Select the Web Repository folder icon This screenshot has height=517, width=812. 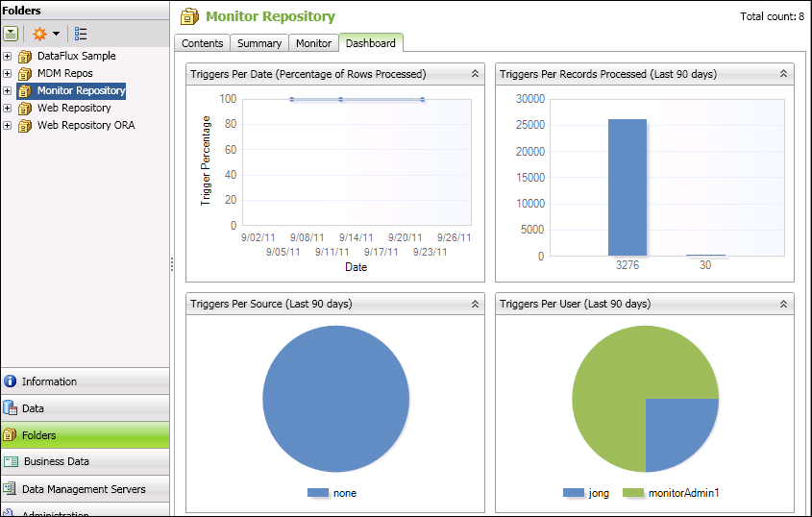coord(25,109)
